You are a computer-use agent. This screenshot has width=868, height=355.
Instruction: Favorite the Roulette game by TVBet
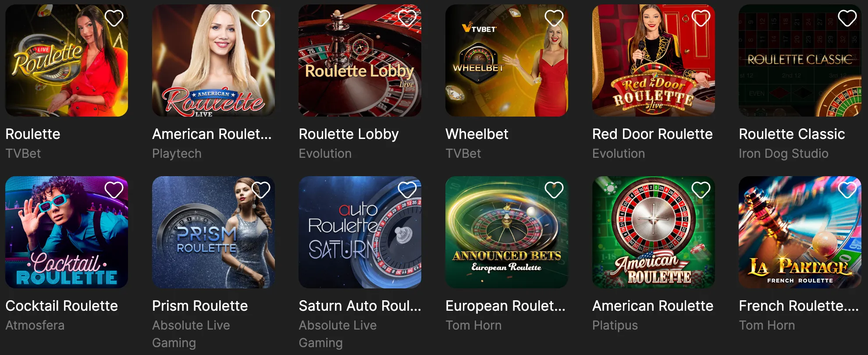[114, 18]
